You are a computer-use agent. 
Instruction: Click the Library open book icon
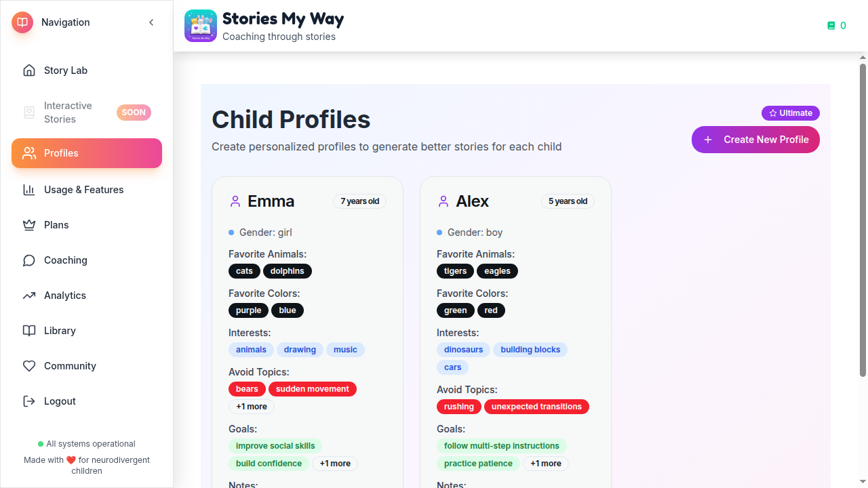29,330
